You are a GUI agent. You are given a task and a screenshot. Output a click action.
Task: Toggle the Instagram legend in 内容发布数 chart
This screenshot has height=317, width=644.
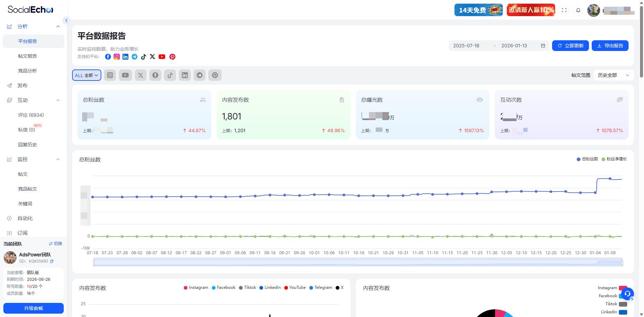196,287
